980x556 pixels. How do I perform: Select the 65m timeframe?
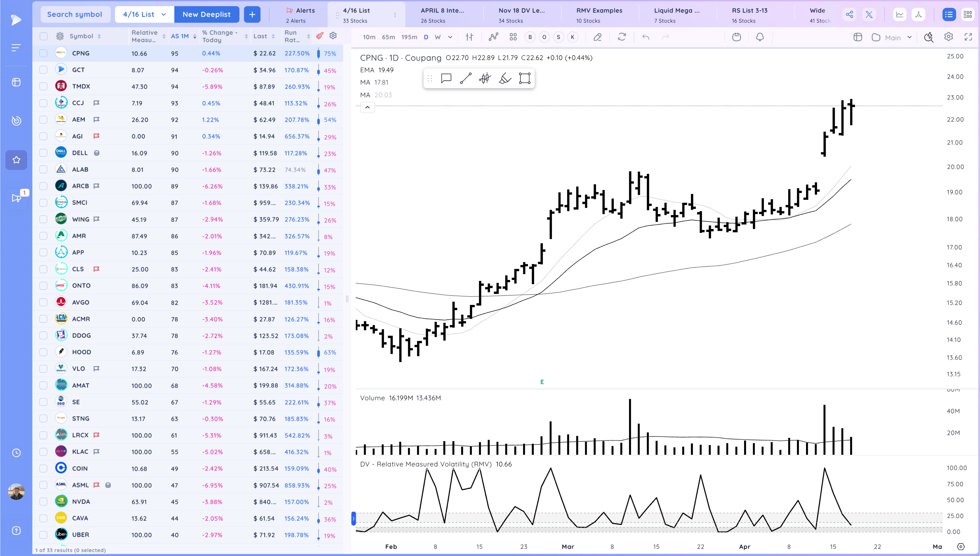(389, 37)
